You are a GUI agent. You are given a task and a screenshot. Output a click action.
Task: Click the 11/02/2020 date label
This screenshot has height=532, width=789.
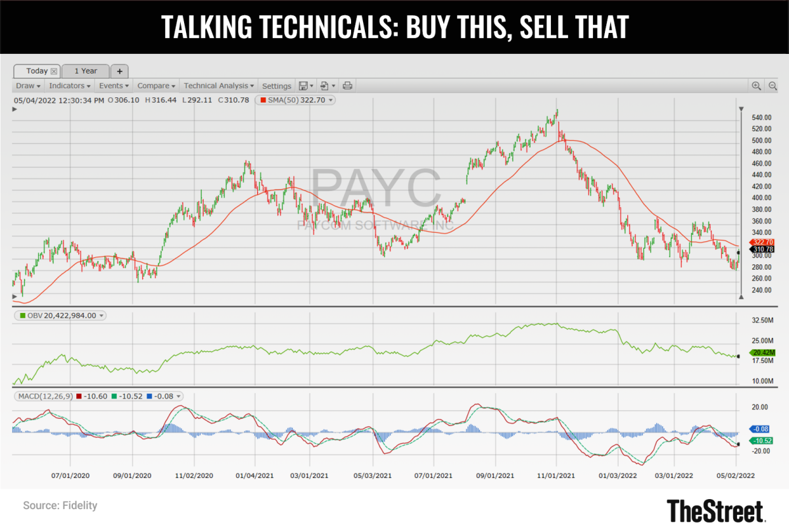[193, 475]
